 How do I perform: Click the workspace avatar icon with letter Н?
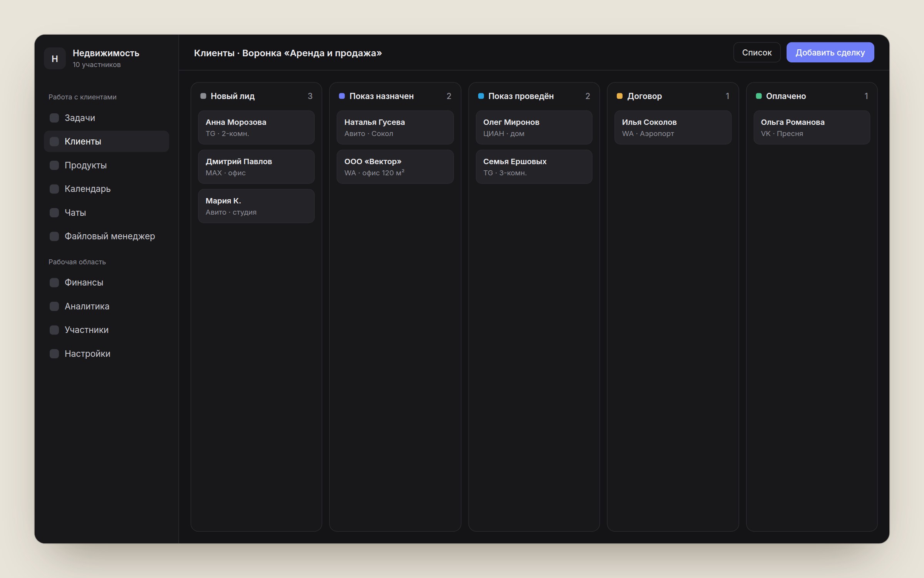tap(55, 59)
